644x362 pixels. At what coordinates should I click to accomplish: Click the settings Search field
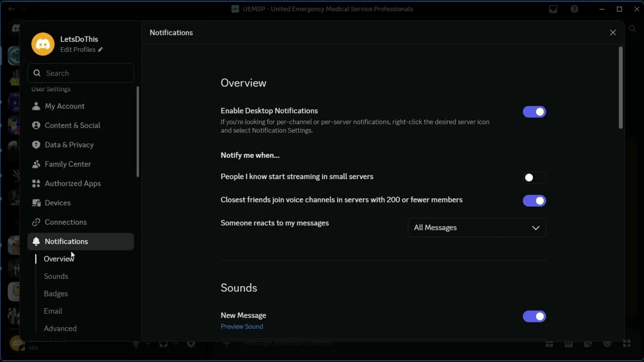80,73
